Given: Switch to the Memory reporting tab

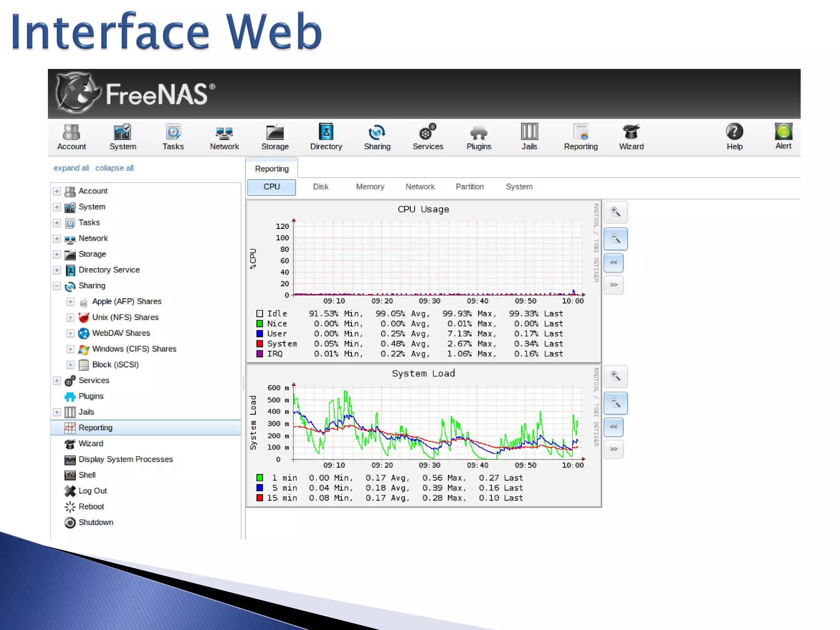Looking at the screenshot, I should point(370,187).
